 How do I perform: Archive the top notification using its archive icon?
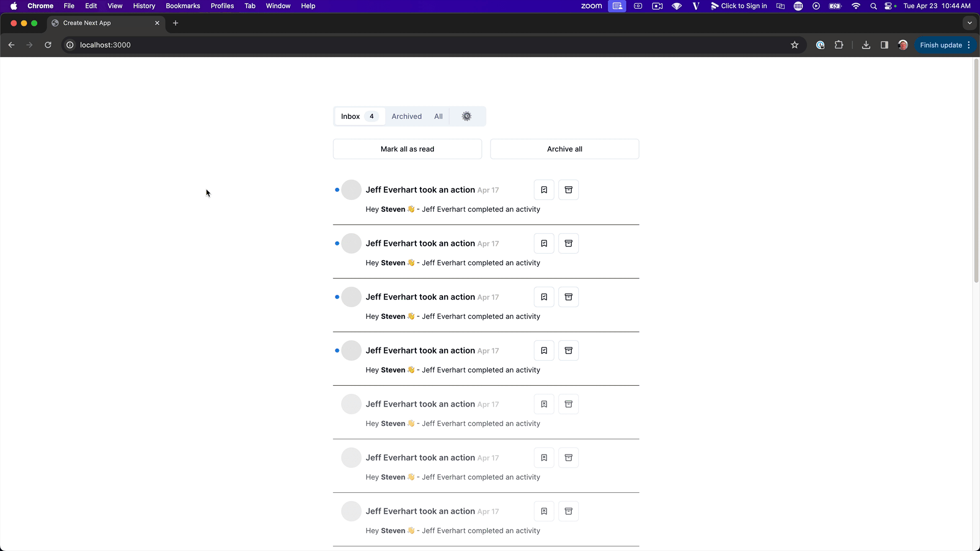[x=568, y=189]
